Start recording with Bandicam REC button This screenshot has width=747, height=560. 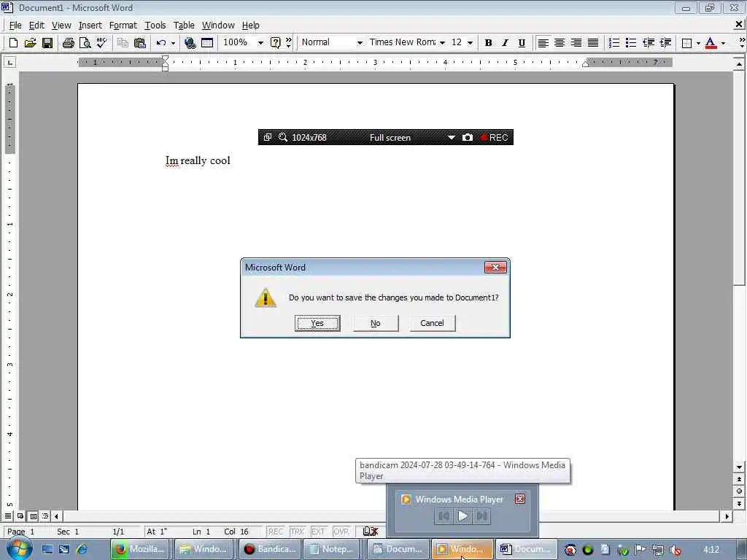point(495,137)
